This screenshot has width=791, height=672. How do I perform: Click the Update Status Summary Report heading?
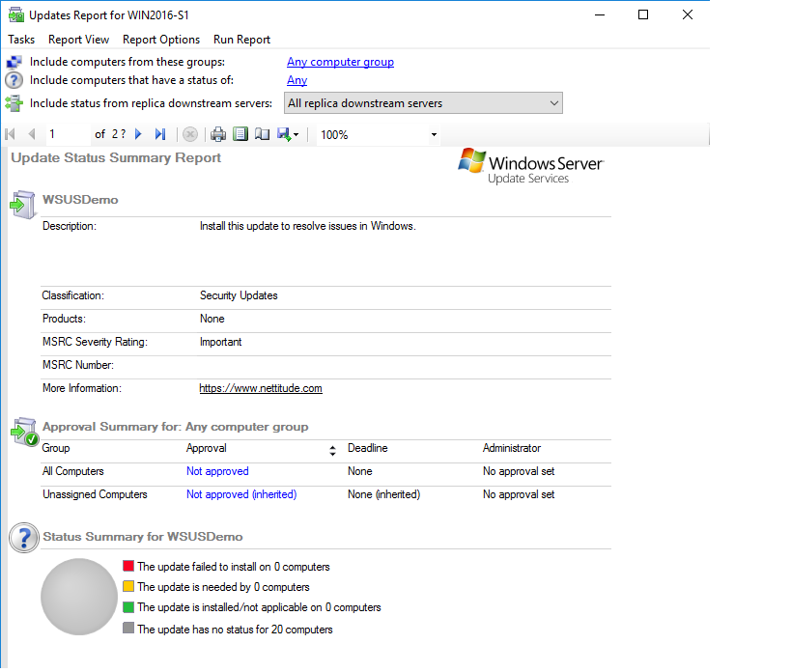pyautogui.click(x=116, y=157)
